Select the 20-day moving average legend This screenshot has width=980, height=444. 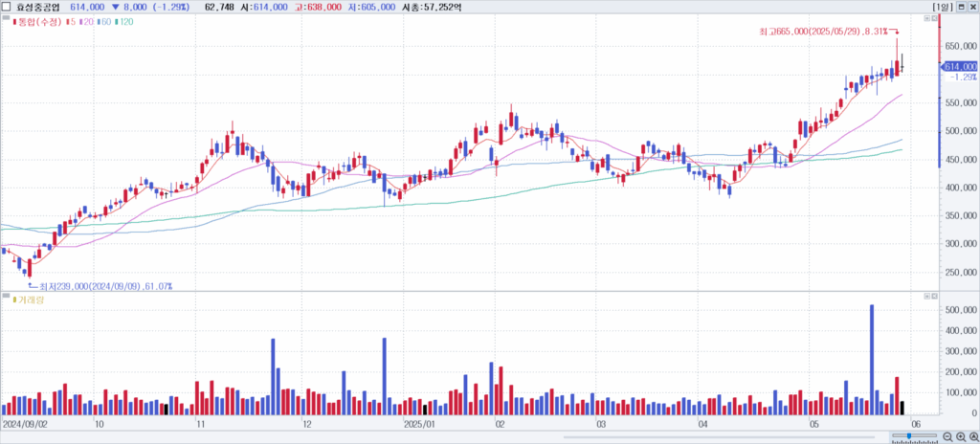85,22
